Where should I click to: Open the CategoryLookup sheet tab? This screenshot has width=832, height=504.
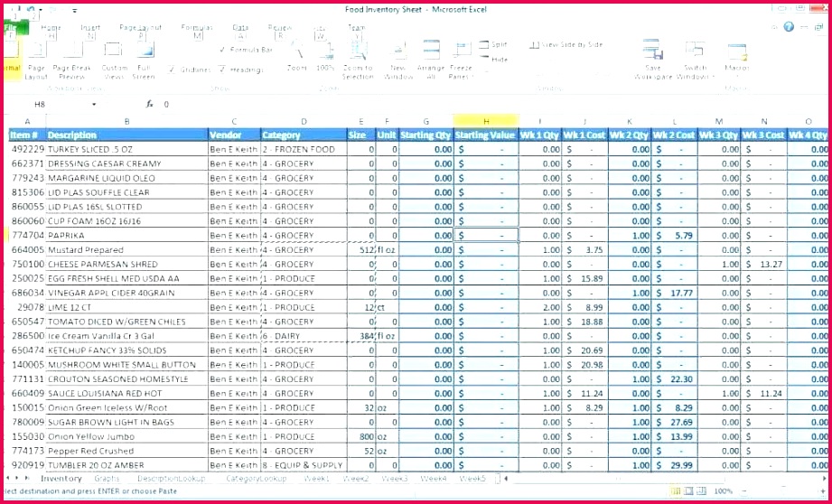pyautogui.click(x=257, y=479)
